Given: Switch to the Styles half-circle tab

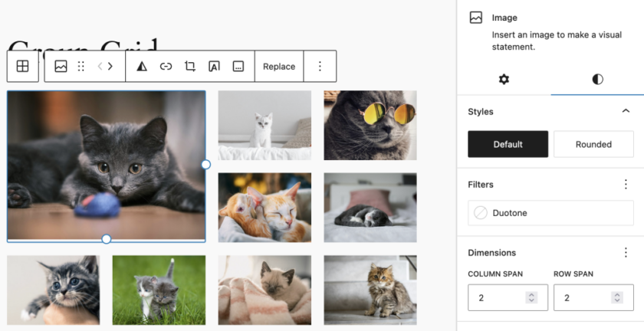Looking at the screenshot, I should 597,80.
